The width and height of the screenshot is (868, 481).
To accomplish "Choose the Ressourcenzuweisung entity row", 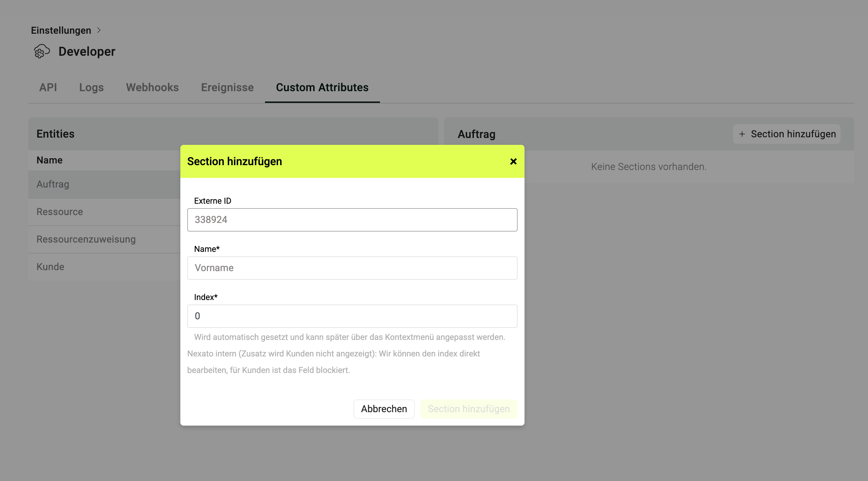I will click(104, 239).
